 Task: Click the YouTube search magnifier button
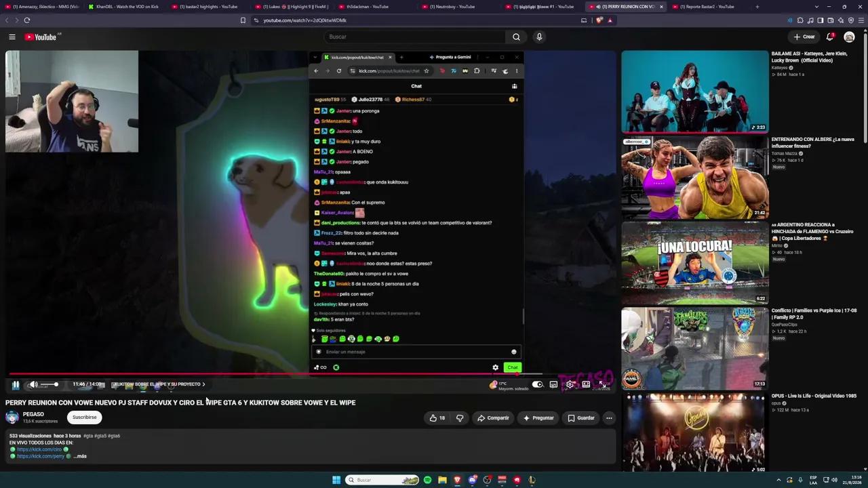pyautogui.click(x=516, y=37)
